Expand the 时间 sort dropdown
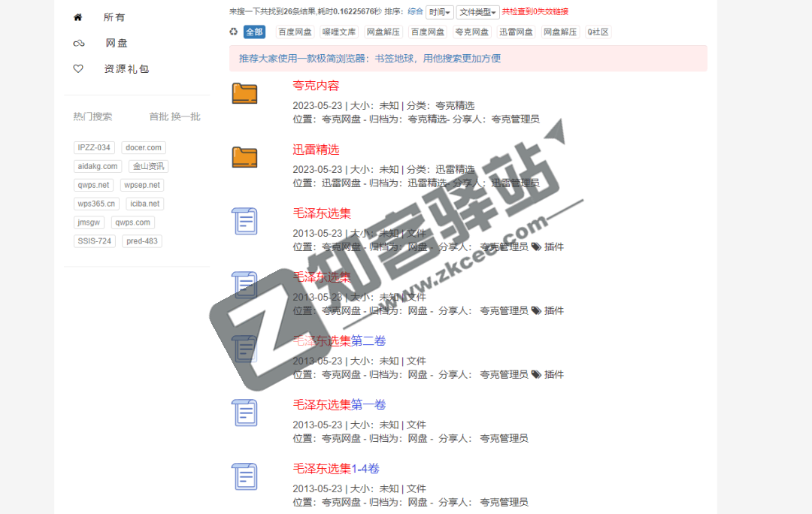The width and height of the screenshot is (812, 514). (440, 12)
